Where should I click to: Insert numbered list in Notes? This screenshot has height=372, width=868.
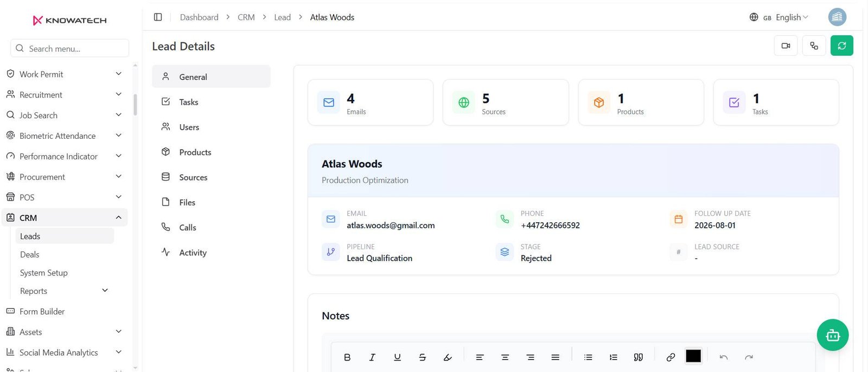point(613,357)
